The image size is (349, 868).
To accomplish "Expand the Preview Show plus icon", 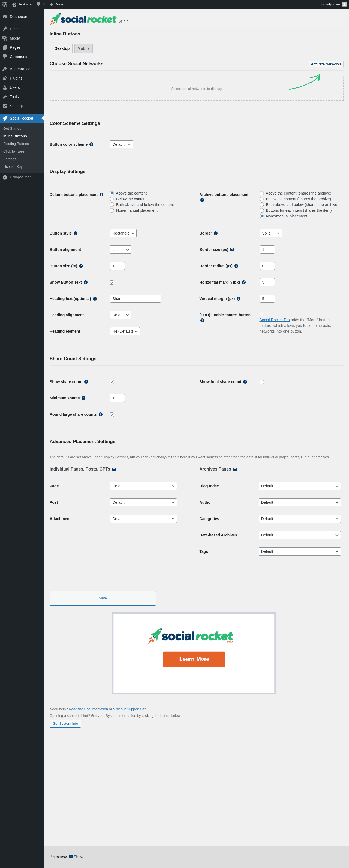I will click(x=71, y=857).
